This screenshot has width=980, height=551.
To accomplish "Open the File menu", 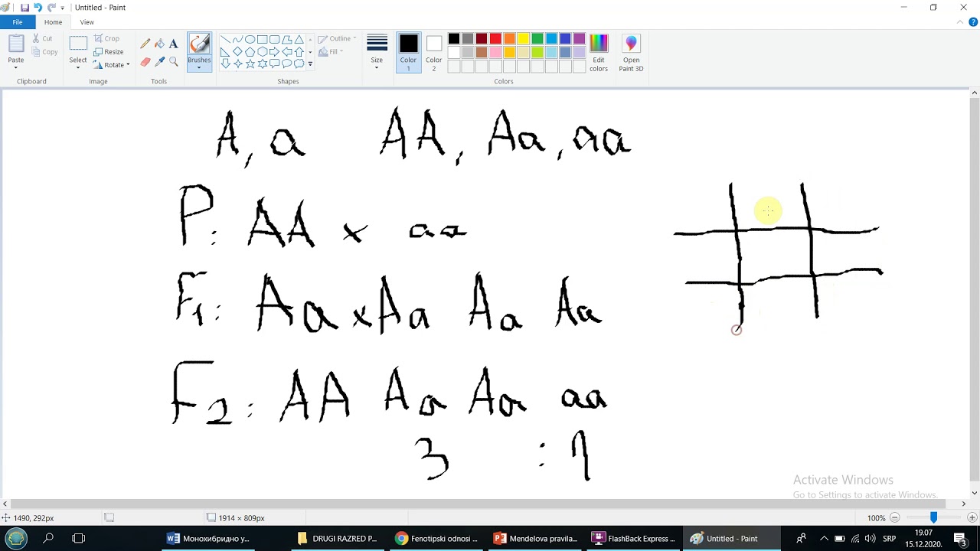I will (x=18, y=22).
